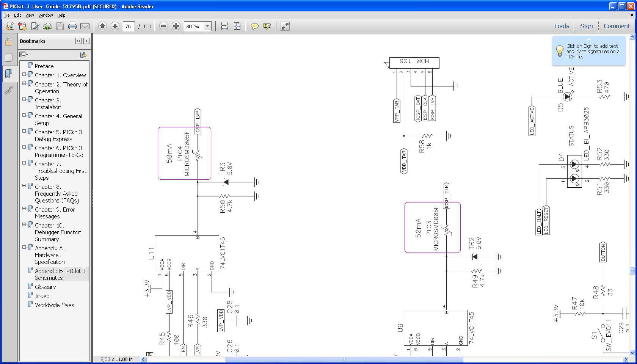Switch to Read Mode with arrows icon
The height and width of the screenshot is (364, 637).
pos(285,26)
